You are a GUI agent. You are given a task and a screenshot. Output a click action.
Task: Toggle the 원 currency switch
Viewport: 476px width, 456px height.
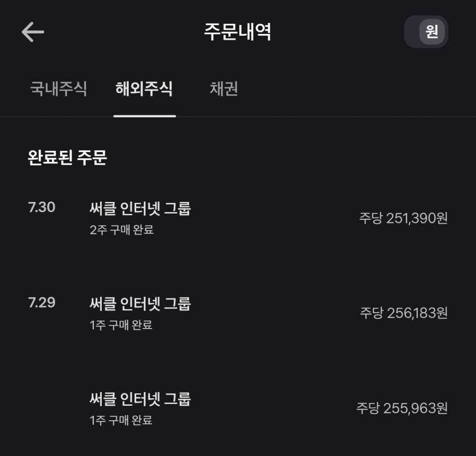[432, 32]
